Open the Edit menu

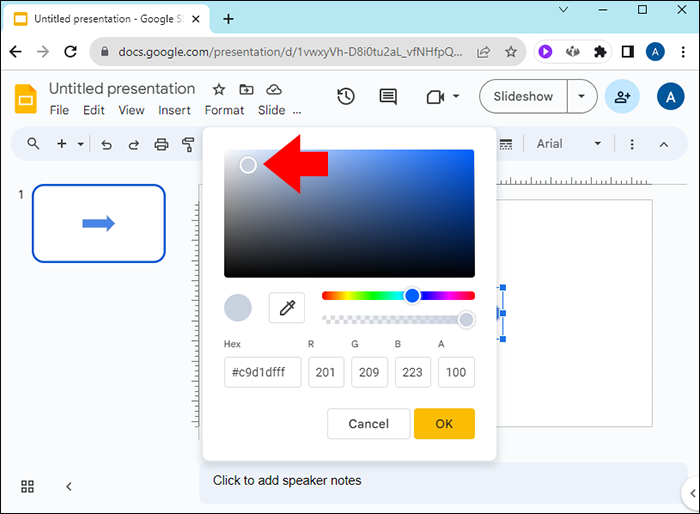tap(94, 110)
